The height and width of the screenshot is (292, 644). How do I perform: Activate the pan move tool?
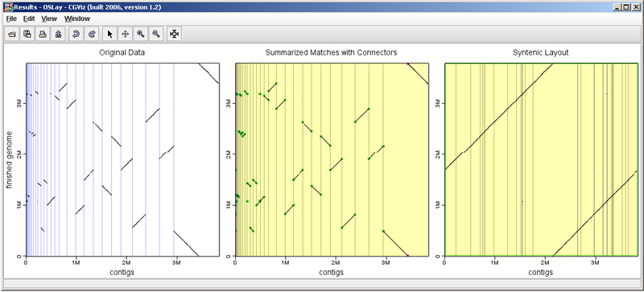125,35
